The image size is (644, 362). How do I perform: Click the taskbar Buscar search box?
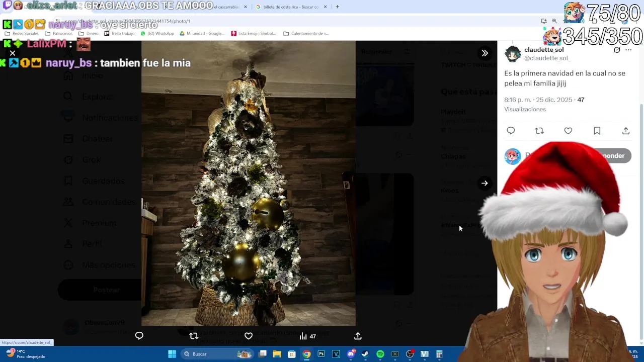[217, 354]
